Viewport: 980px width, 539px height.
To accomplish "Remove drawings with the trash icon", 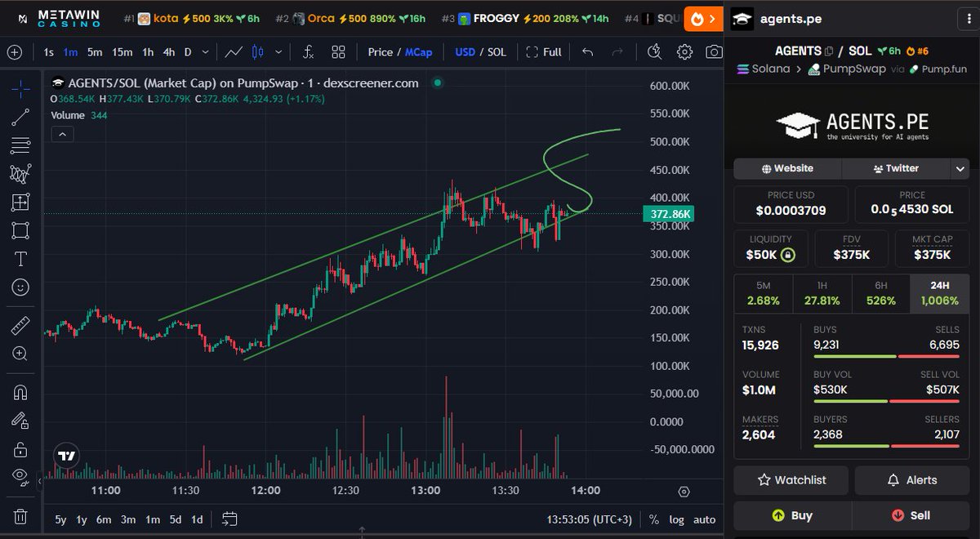I will coord(20,516).
